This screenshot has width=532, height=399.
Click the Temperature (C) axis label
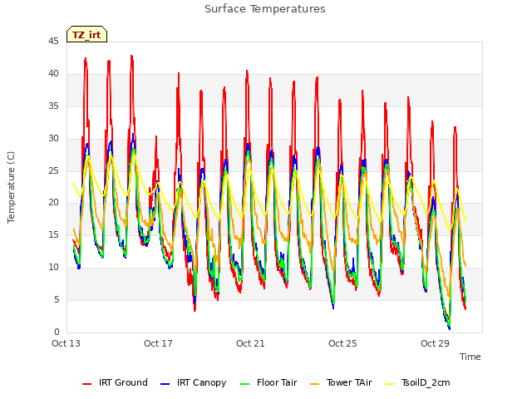11,187
